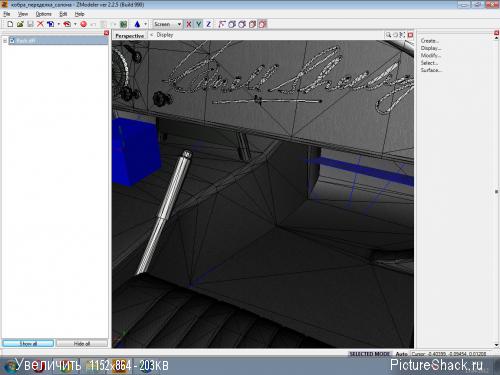Open the Edit menu
The height and width of the screenshot is (375, 500).
tap(63, 14)
